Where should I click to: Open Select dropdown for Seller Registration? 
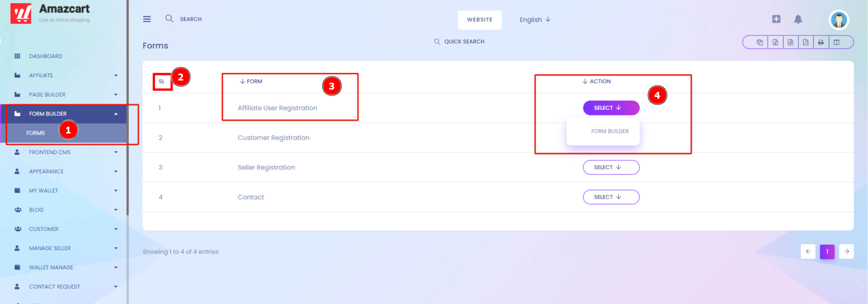pos(611,167)
